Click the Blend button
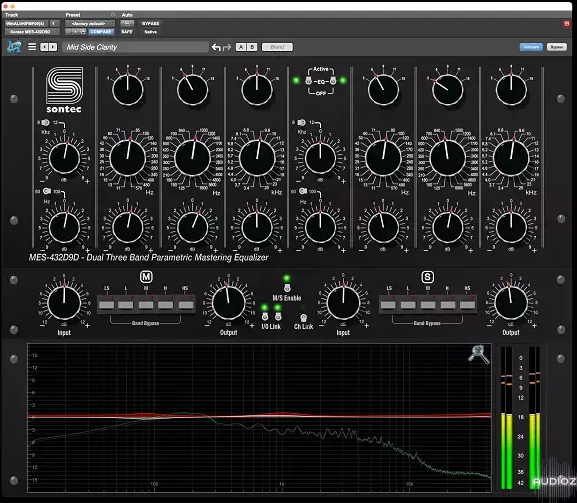The width and height of the screenshot is (577, 503). point(277,47)
